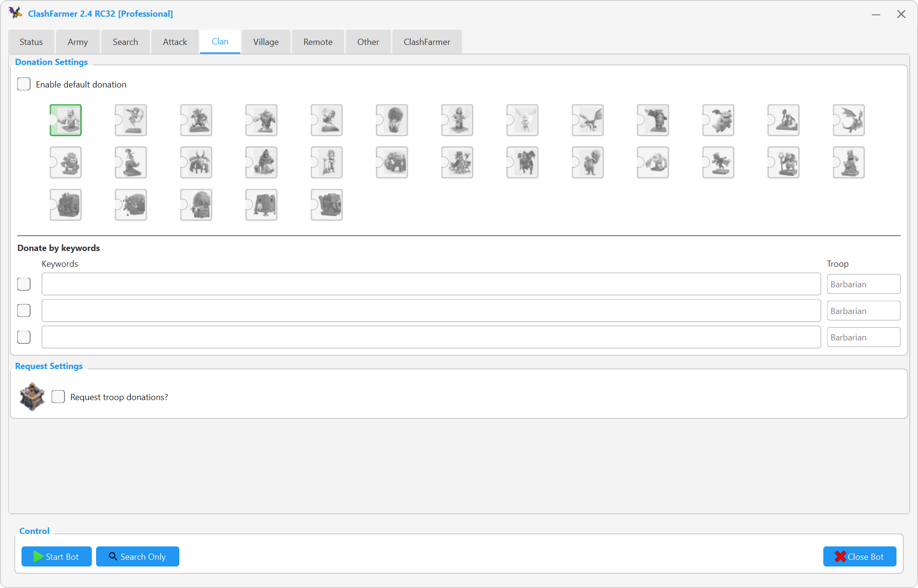Select the Wall Breaker troop icon
Image resolution: width=918 pixels, height=588 pixels.
327,120
